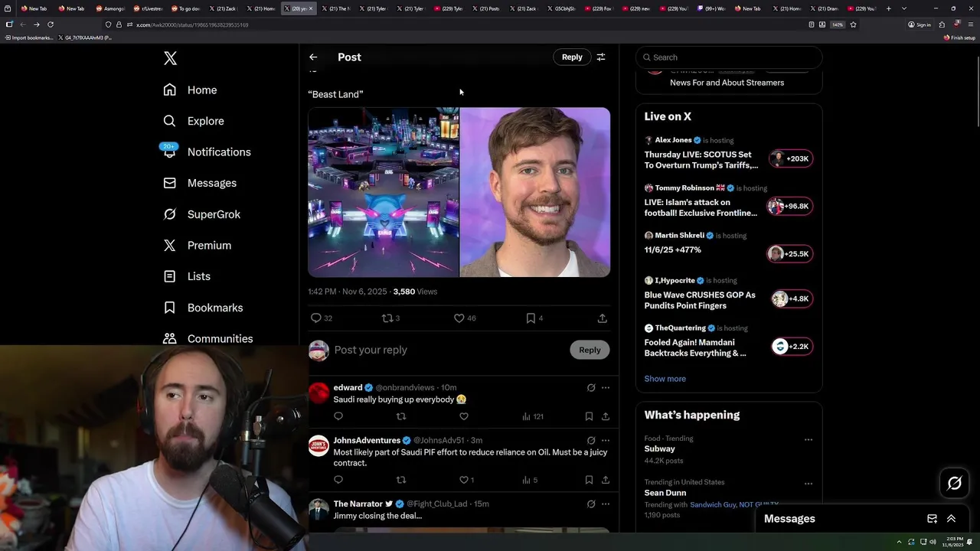Reply to JohnsAdventures' comment
The image size is (980, 551).
point(338,480)
